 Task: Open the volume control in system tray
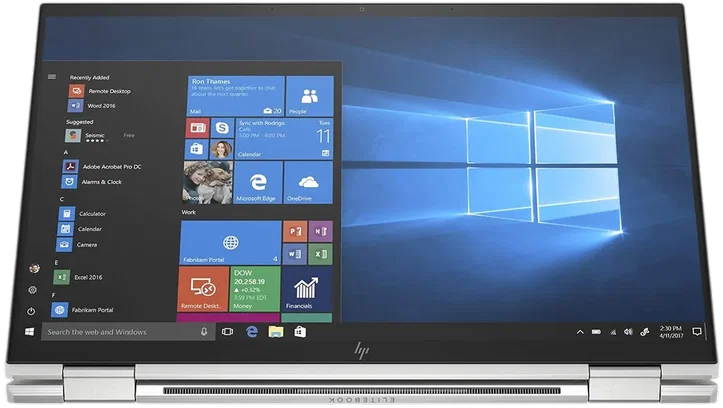[628, 331]
